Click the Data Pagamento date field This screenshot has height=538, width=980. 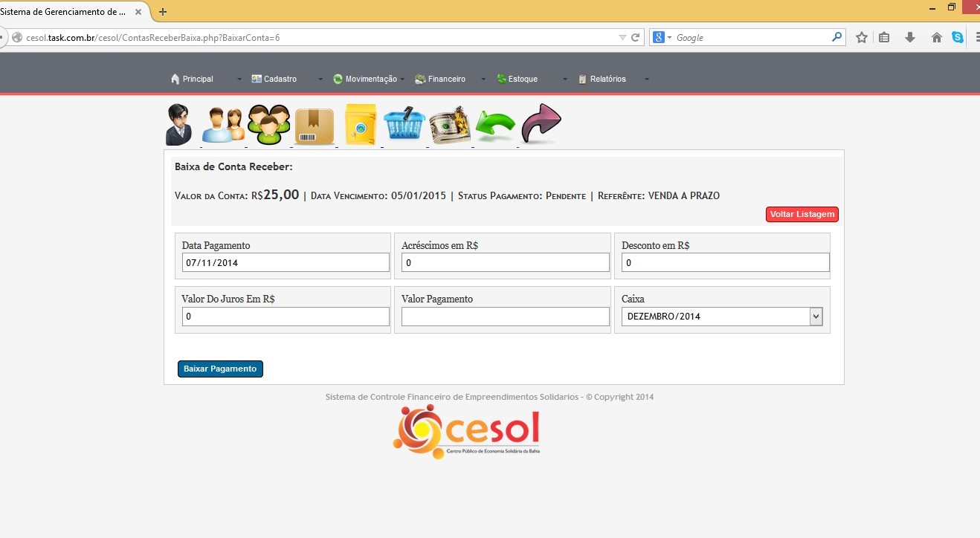point(286,262)
